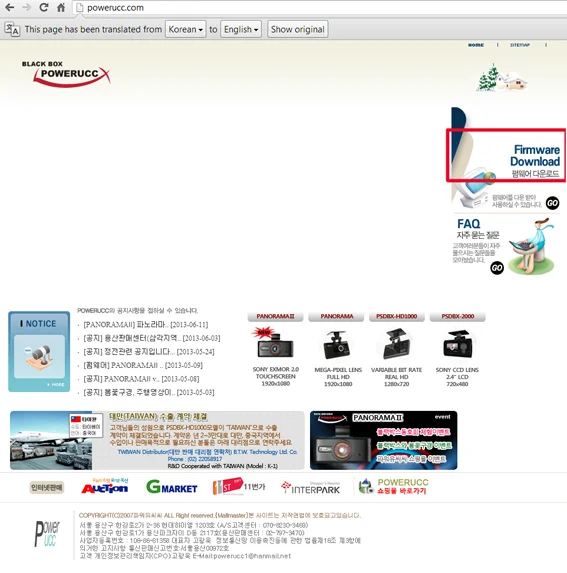567x573 pixels.
Task: Open the Gmarket shop logo
Action: pos(172,487)
